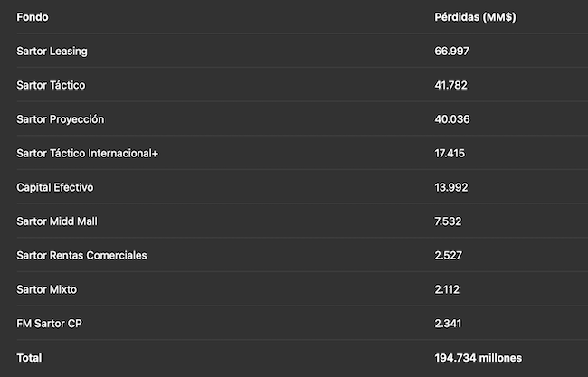Click the 194.734 millones total value

(x=478, y=358)
